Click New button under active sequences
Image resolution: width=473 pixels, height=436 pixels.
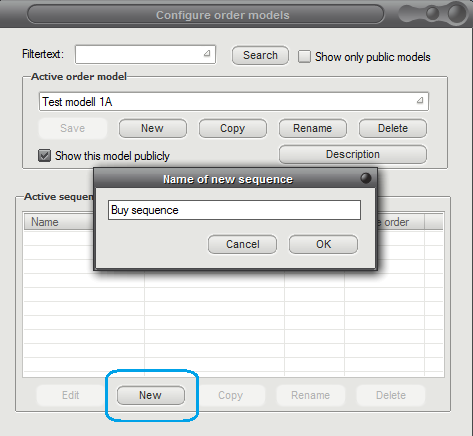point(151,395)
